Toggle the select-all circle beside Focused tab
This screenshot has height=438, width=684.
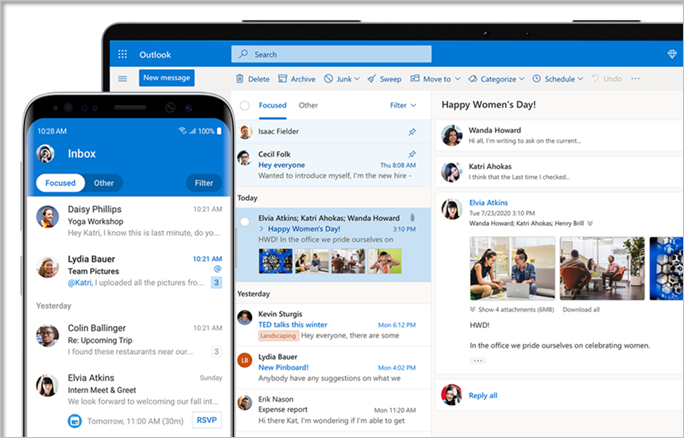246,105
